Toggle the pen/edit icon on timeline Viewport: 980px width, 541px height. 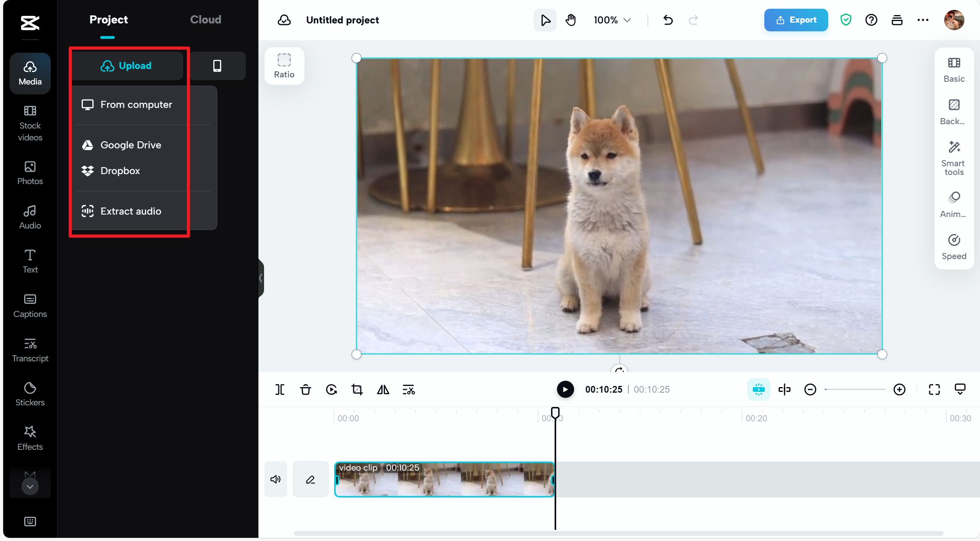(310, 479)
